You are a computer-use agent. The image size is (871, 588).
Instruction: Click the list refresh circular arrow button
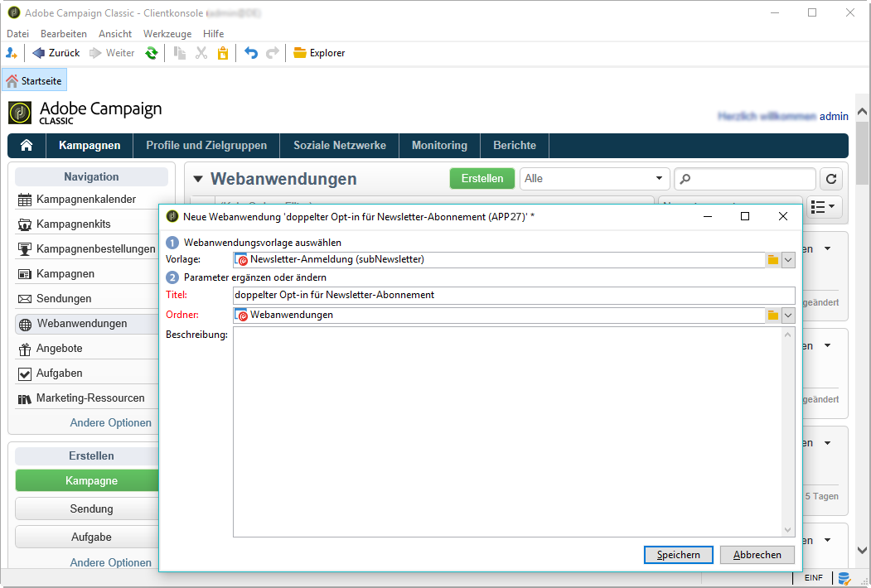[x=831, y=179]
